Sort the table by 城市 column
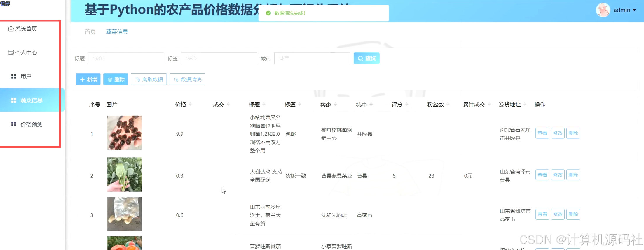Viewport: 644px width, 250px height. point(371,104)
